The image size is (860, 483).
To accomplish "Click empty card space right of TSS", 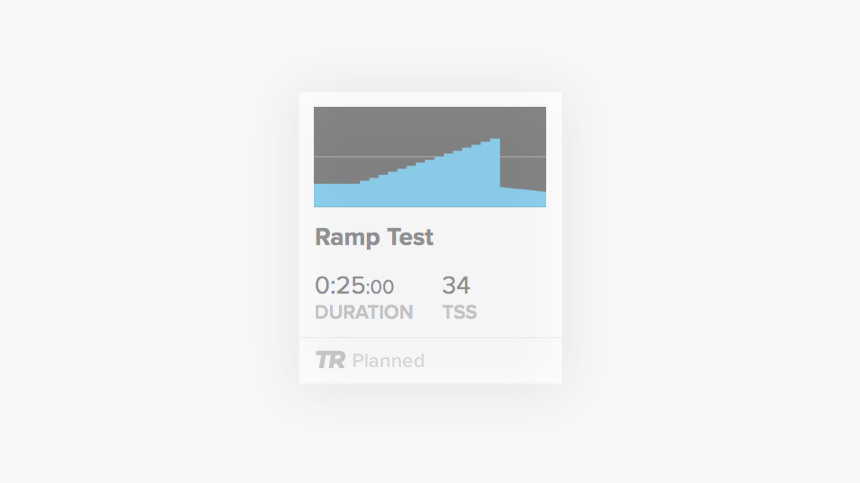I will (520, 298).
